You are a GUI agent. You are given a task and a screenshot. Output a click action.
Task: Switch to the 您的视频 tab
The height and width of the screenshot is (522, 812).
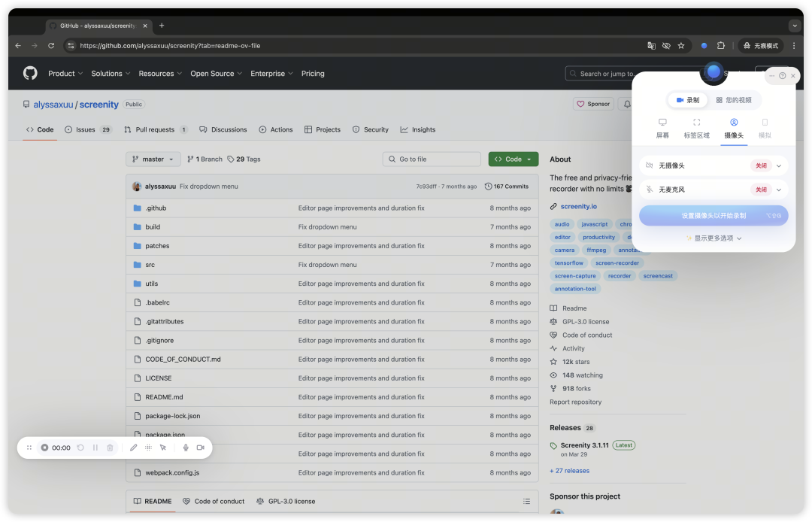coord(734,100)
